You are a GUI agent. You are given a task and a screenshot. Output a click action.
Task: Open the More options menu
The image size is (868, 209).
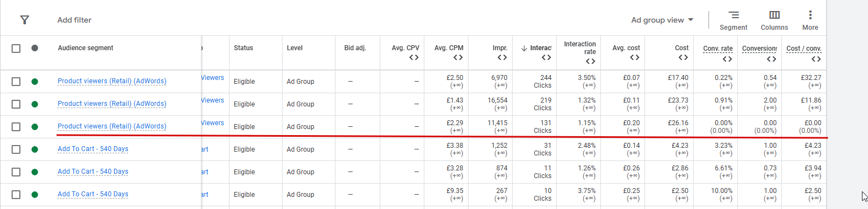tap(810, 20)
